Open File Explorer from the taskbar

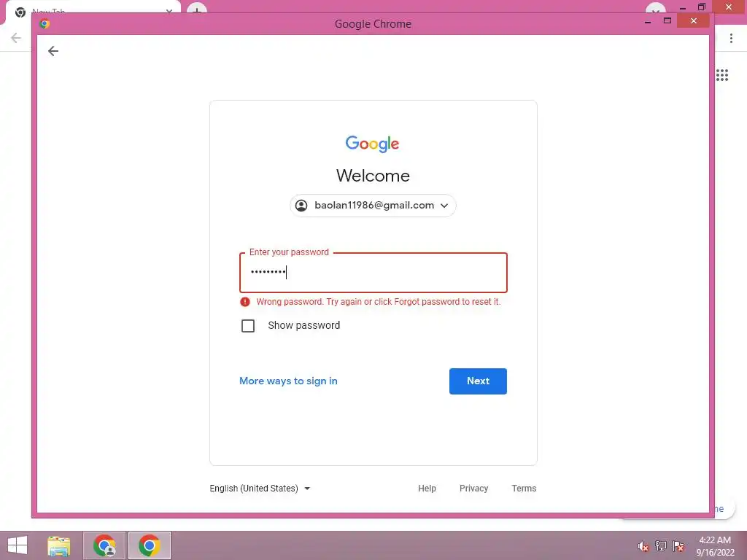[59, 545]
